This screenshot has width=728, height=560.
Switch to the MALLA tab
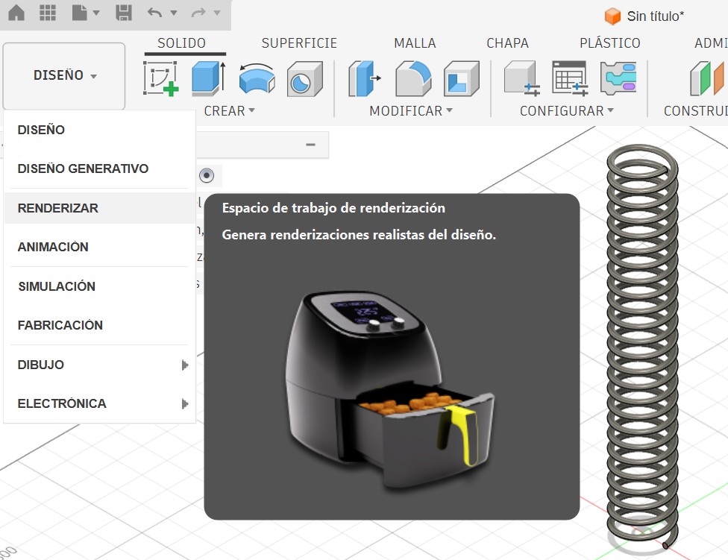[x=415, y=43]
